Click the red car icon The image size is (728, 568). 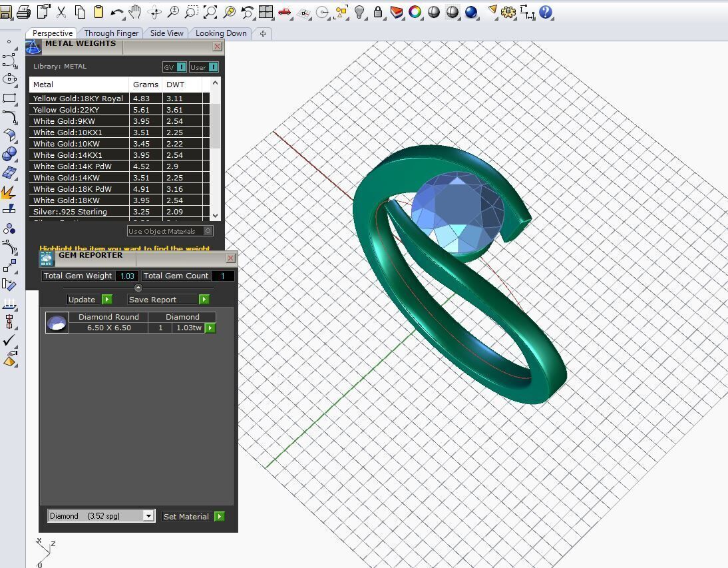(x=285, y=12)
